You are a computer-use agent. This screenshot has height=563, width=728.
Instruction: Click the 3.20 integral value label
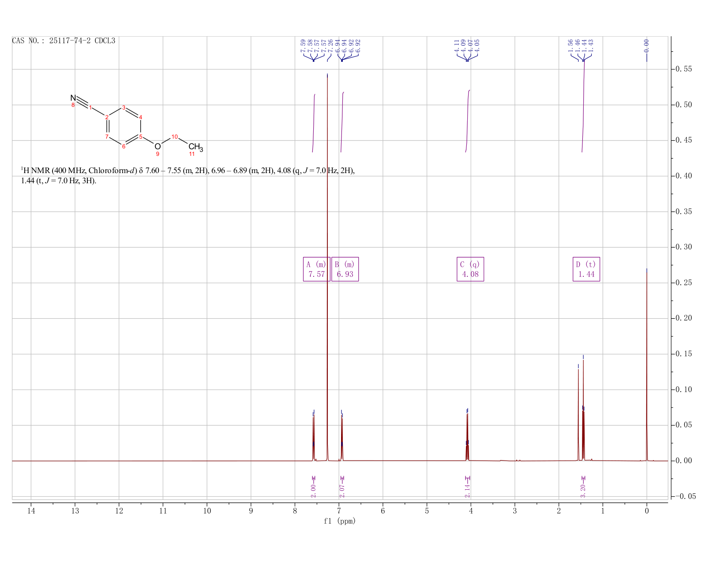click(x=583, y=491)
